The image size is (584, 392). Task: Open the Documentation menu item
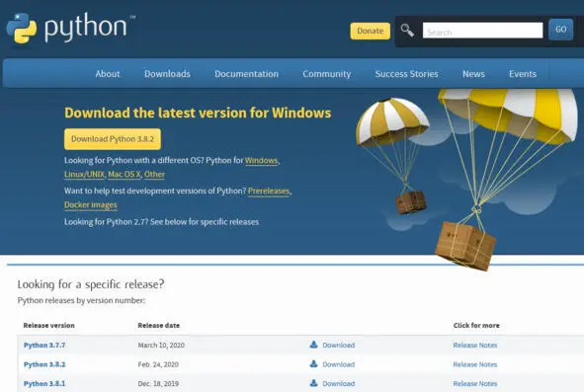(x=247, y=74)
